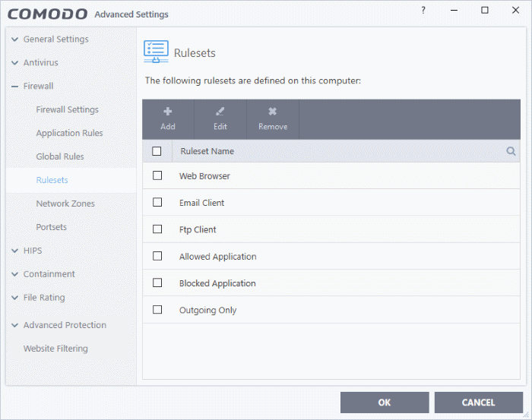The width and height of the screenshot is (532, 420).
Task: Click the Firewall label
Action: point(38,86)
